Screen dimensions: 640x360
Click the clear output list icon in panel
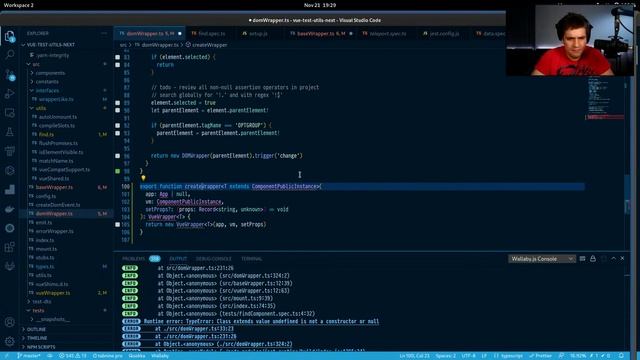tap(582, 259)
